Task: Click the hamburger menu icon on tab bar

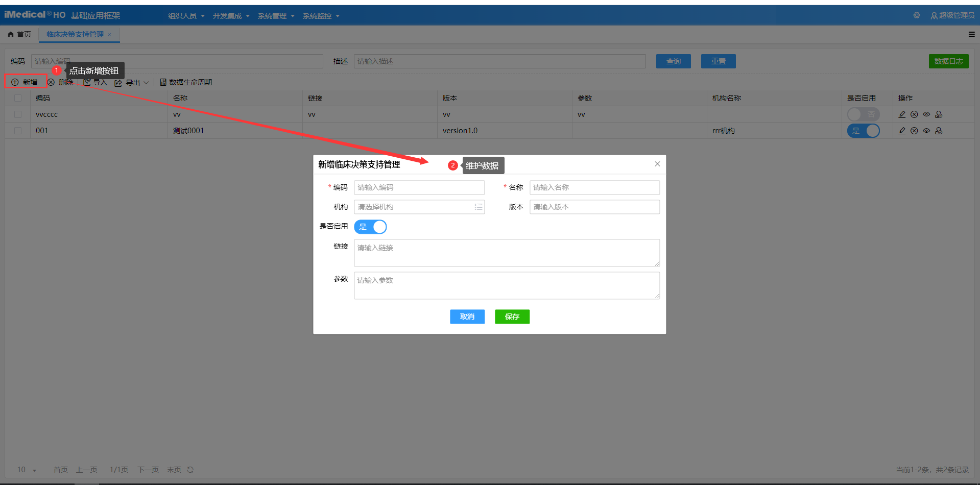Action: coord(971,34)
